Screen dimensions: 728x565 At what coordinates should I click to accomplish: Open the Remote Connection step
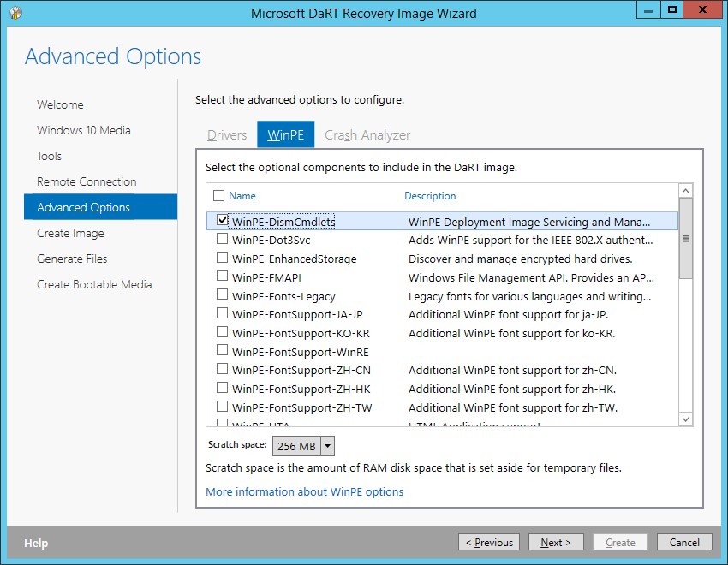(x=87, y=181)
